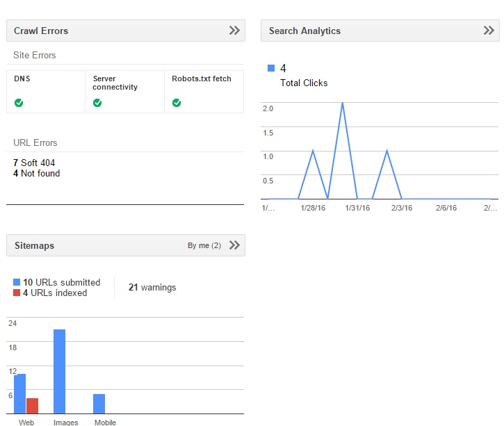This screenshot has width=504, height=426.
Task: Click the red Web indexed bar
Action: (x=32, y=406)
